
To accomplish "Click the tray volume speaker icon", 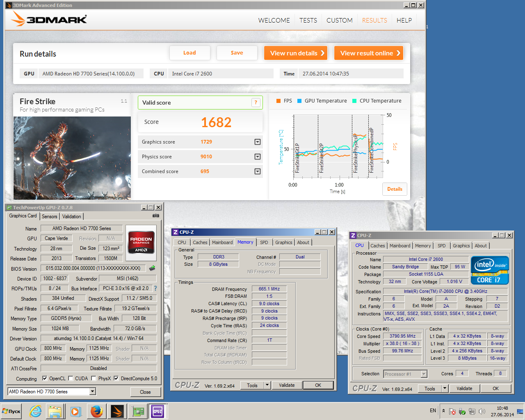I will coord(482,411).
